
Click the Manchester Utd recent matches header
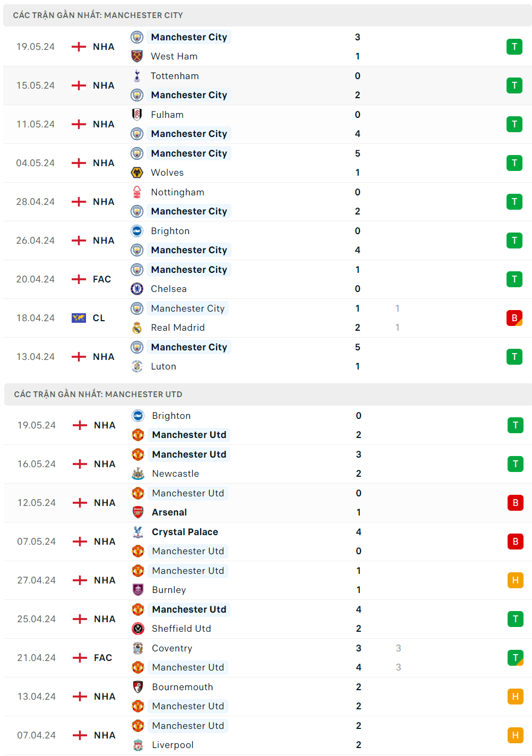pyautogui.click(x=98, y=394)
